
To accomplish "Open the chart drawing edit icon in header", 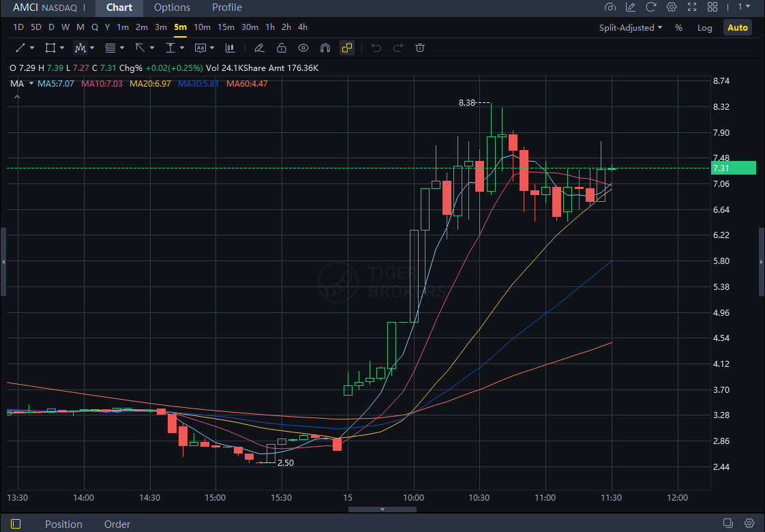I will 631,7.
